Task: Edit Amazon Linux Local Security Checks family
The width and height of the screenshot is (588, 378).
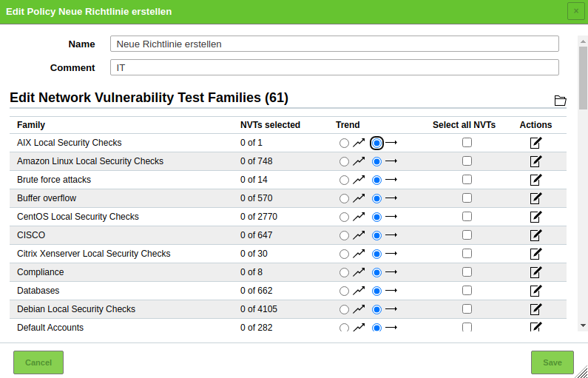Action: coord(535,161)
